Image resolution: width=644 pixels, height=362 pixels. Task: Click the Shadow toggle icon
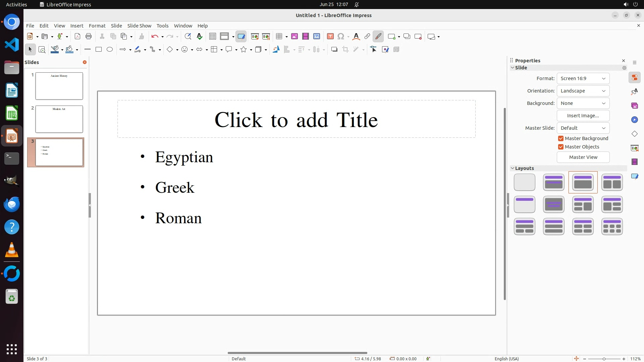click(x=334, y=50)
